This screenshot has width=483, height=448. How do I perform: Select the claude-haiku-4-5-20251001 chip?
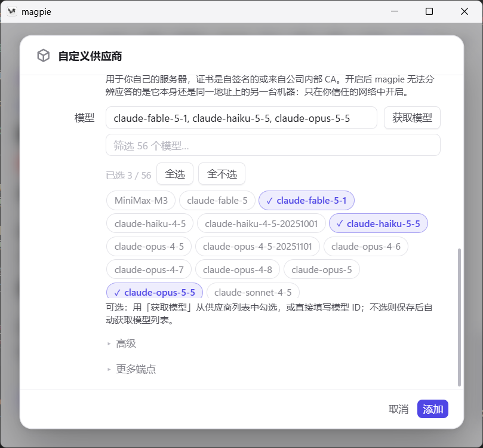tap(262, 223)
